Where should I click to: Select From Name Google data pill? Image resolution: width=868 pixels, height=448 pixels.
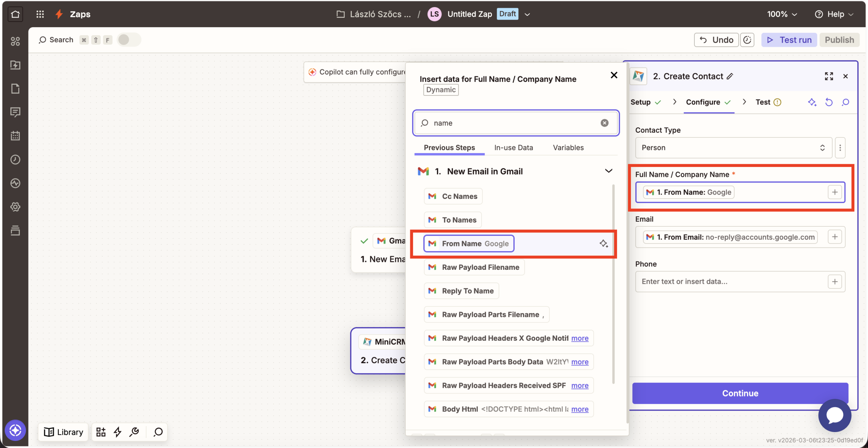[469, 244]
